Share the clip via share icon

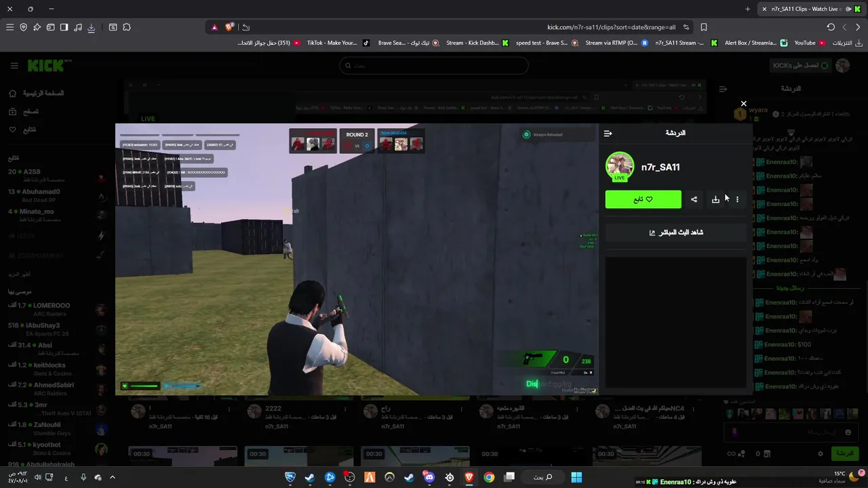(694, 199)
